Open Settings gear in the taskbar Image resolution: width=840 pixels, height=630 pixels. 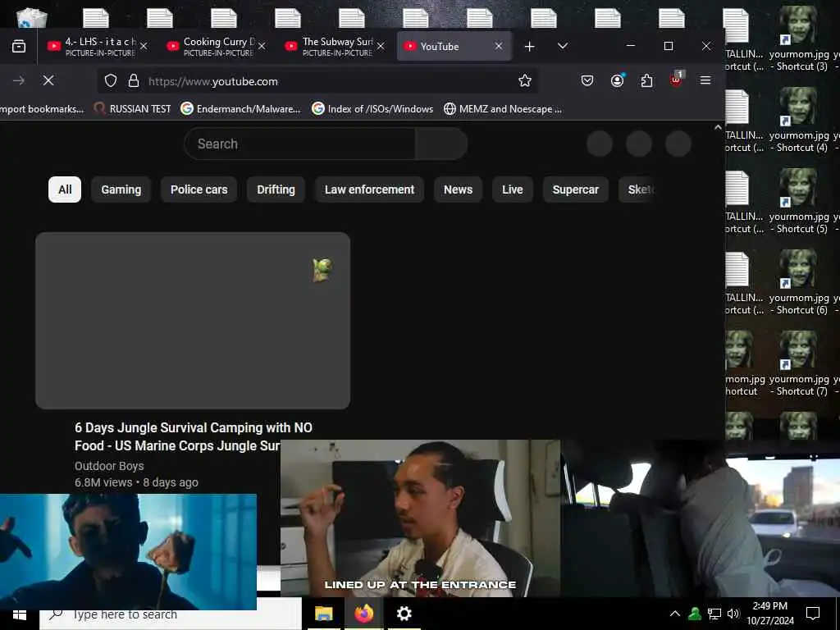click(404, 614)
